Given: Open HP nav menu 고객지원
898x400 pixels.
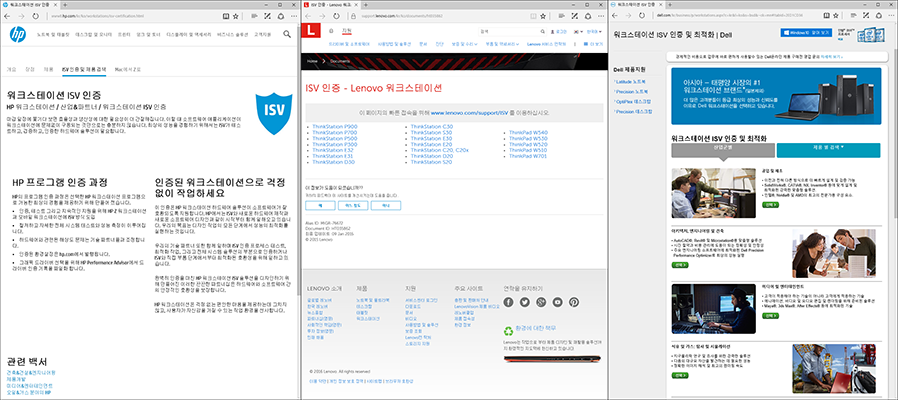Looking at the screenshot, I should click(x=262, y=34).
